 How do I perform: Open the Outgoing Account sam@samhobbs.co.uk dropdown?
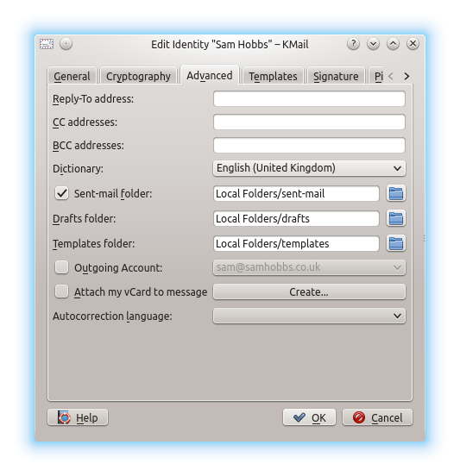pos(309,267)
